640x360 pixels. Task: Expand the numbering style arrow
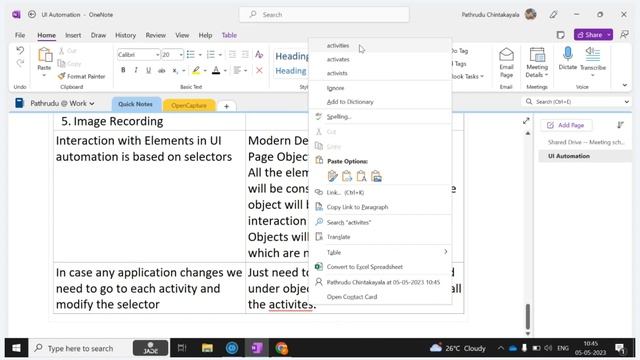point(220,55)
